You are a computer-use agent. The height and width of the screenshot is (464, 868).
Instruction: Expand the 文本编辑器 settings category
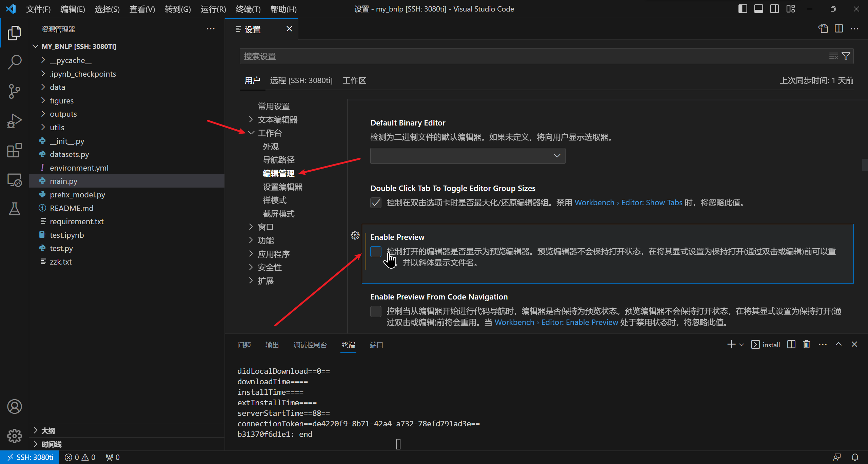(x=251, y=119)
